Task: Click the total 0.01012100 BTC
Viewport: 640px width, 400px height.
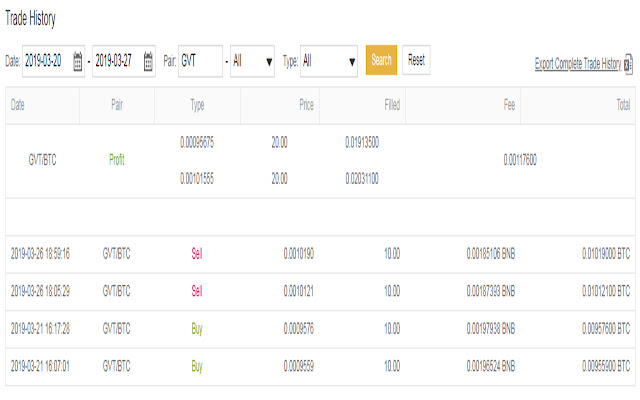Action: (x=606, y=291)
